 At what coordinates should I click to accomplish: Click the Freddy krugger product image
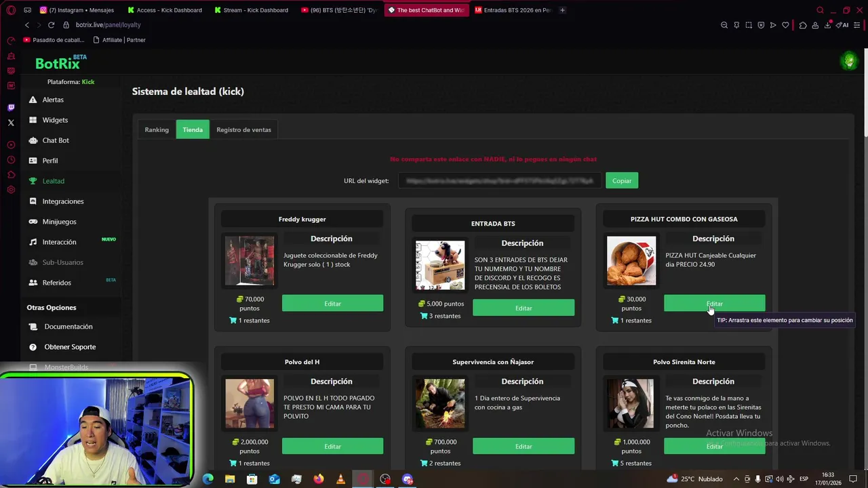pyautogui.click(x=250, y=261)
